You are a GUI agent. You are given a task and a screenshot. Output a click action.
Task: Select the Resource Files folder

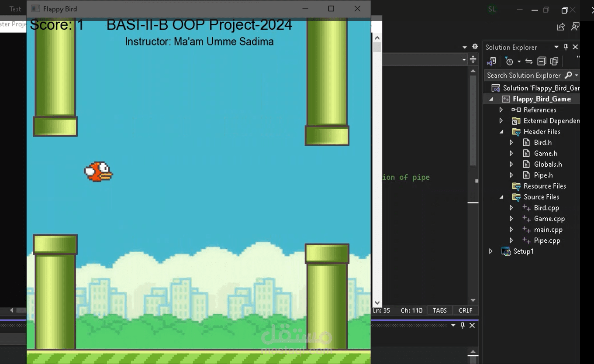pos(545,186)
